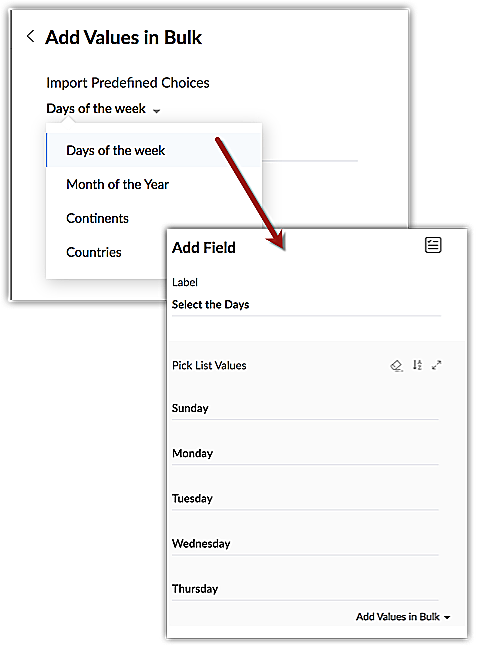484x650 pixels.
Task: Pick Countries from predefined choices
Action: click(94, 252)
